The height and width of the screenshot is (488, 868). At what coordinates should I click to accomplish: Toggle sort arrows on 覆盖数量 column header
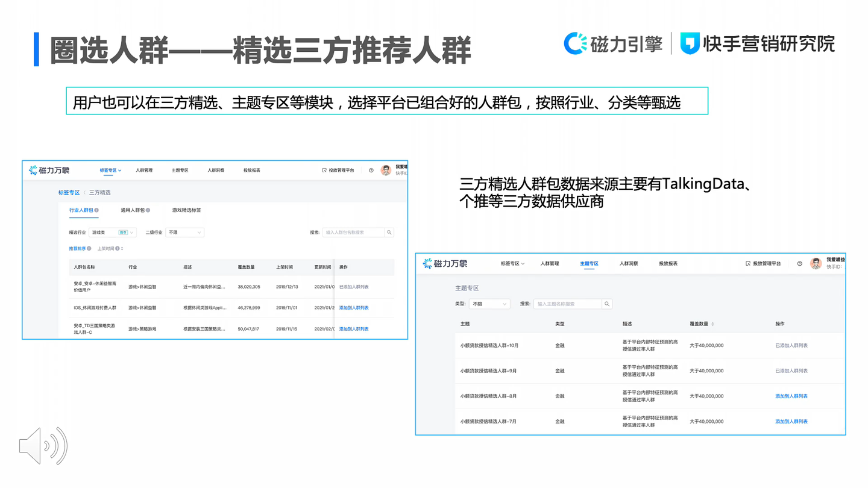(x=712, y=324)
